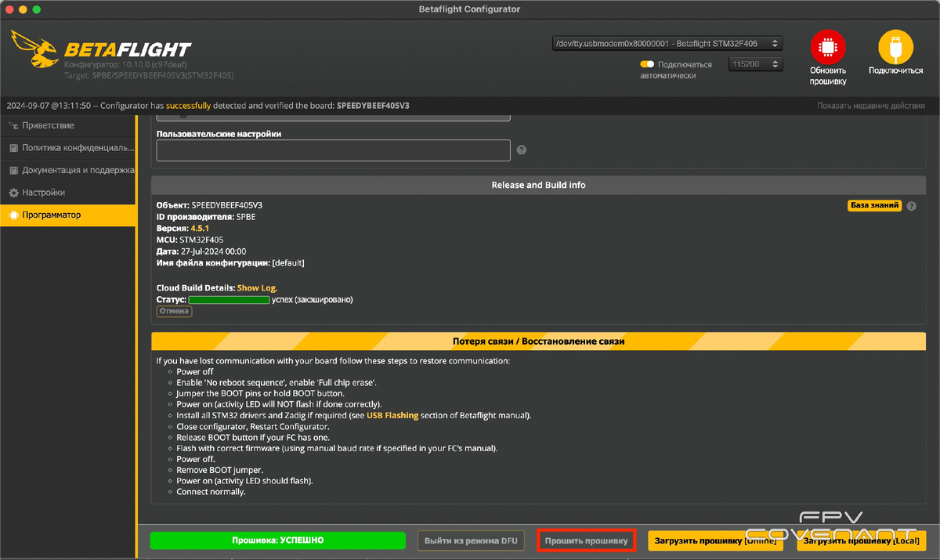
Task: Click the Release and Build info header
Action: [x=538, y=185]
